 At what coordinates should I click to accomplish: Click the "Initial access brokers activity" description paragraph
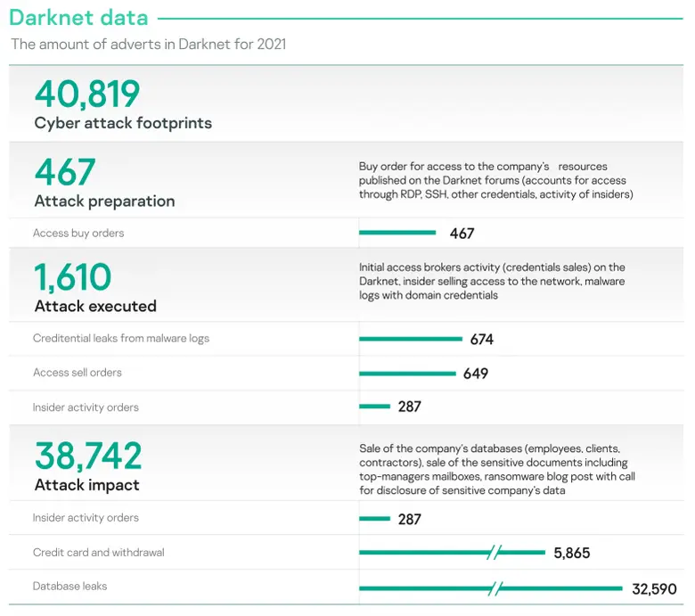(492, 281)
